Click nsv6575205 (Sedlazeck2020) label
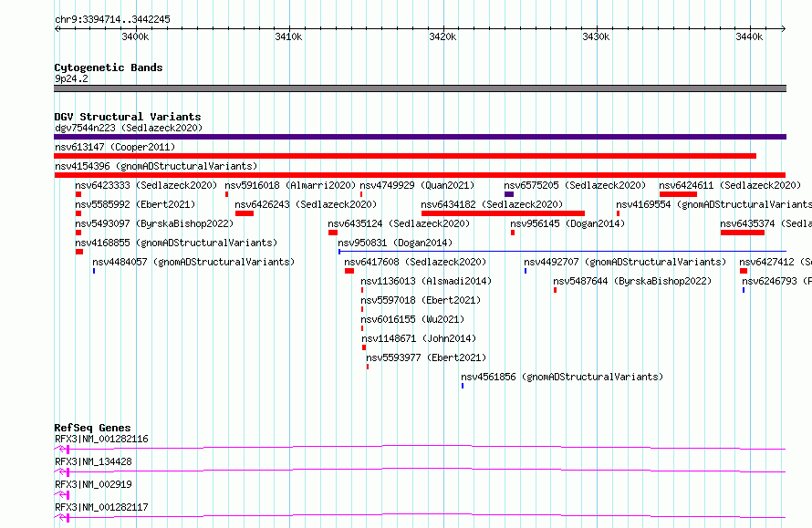The image size is (812, 528). point(575,185)
